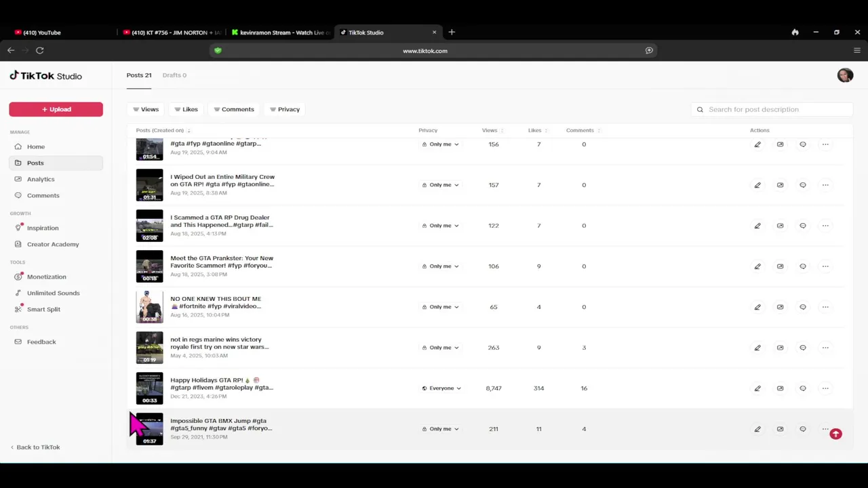This screenshot has width=868, height=488.
Task: Expand privacy selector for Meet the GTA Prankster
Action: coord(440,266)
